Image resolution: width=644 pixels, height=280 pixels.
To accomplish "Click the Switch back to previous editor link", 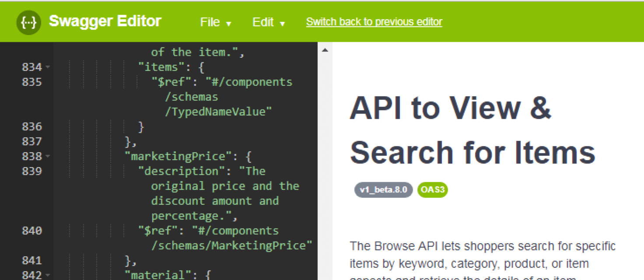I will coord(374,22).
